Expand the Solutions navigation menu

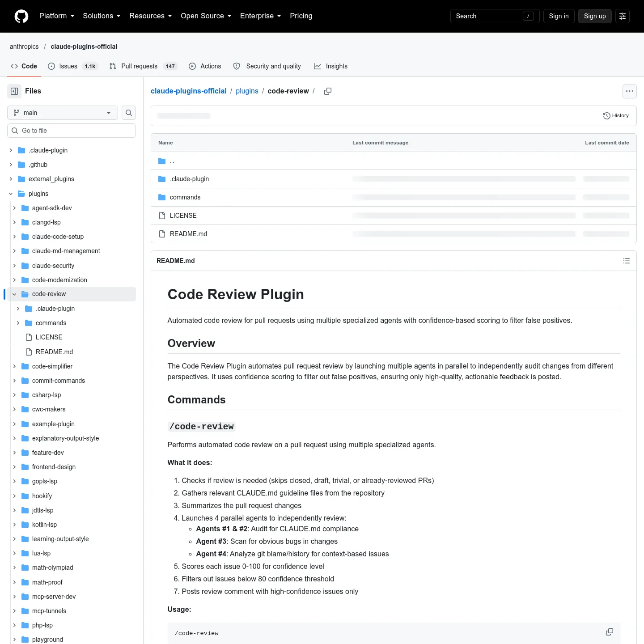pyautogui.click(x=102, y=16)
